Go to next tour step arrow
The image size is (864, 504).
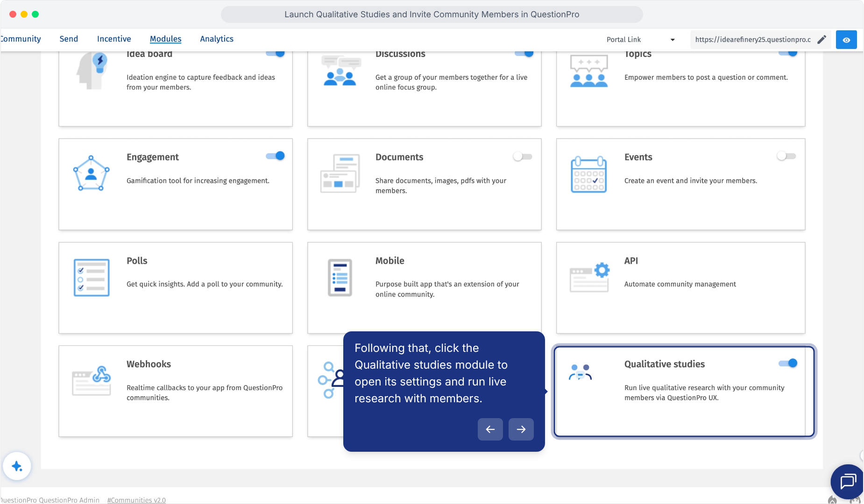pos(521,429)
